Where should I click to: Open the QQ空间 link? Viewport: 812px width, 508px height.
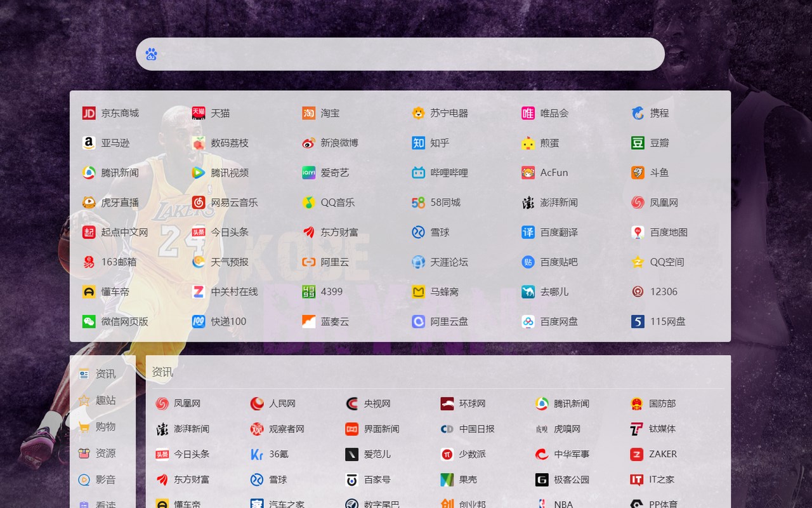coord(657,262)
